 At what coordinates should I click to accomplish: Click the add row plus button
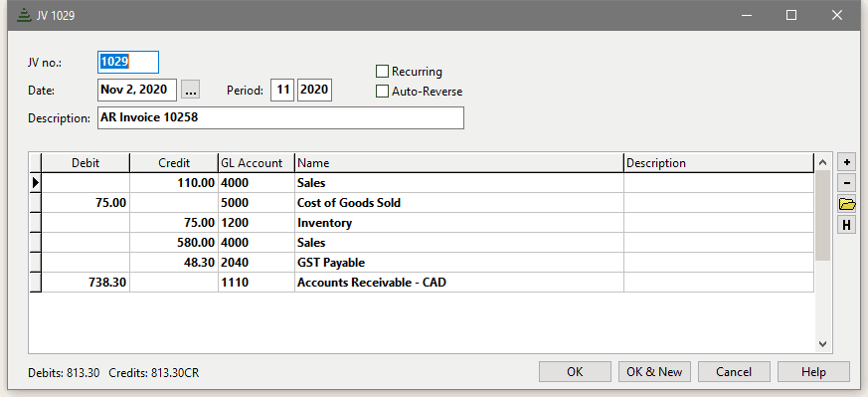846,163
